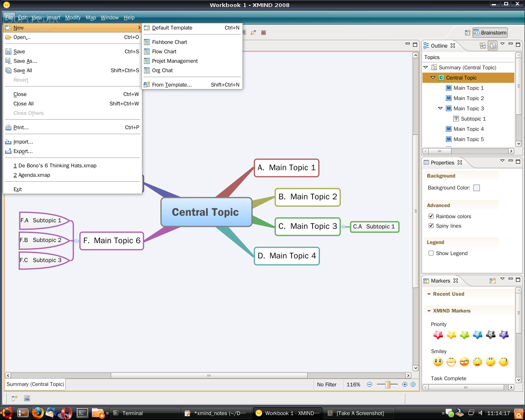
Task: Open the Markers panel view menu arrow
Action: (x=502, y=279)
